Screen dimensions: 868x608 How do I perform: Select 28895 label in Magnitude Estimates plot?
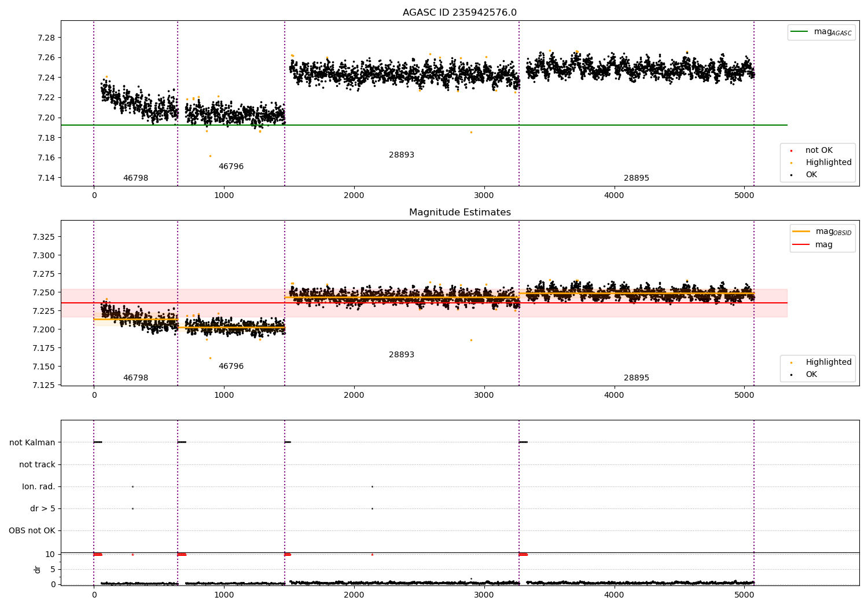(x=637, y=378)
